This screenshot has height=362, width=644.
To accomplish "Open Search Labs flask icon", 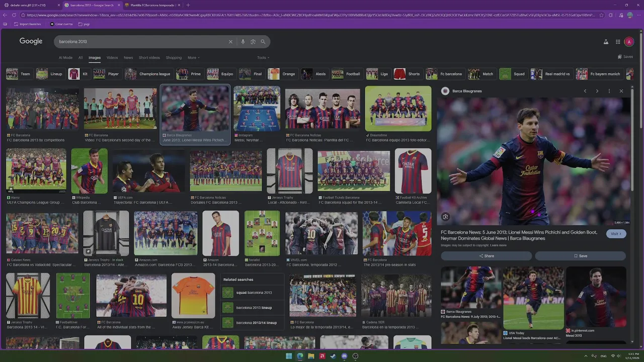I will (x=606, y=42).
